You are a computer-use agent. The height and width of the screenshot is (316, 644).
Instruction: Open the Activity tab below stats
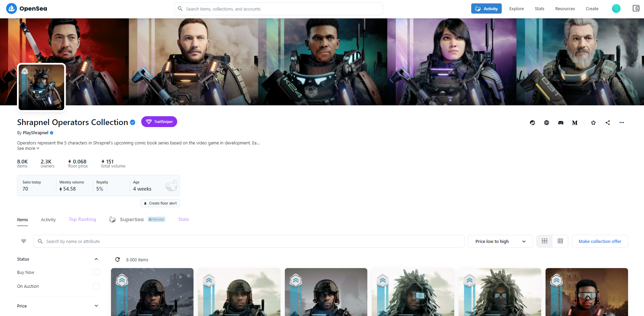point(48,220)
